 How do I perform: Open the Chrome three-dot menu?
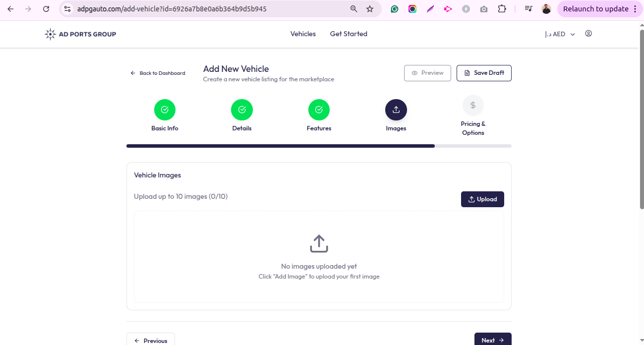635,9
